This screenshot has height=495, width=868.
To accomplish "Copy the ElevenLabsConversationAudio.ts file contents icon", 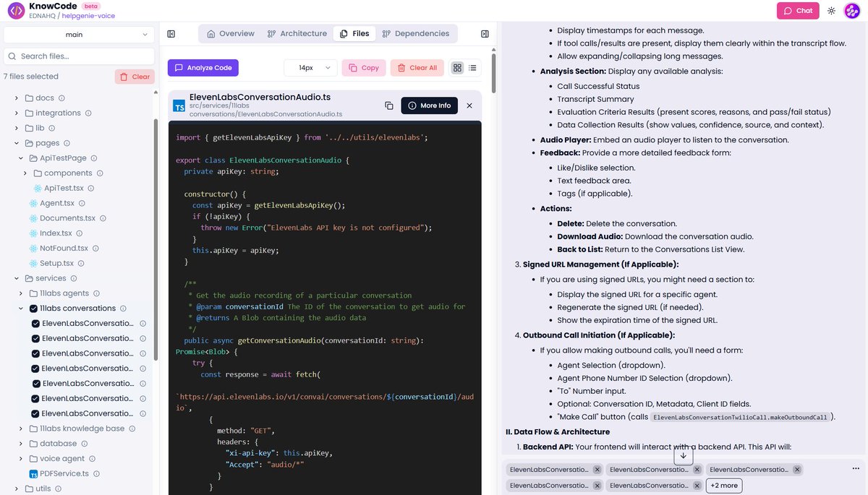I will tap(388, 106).
